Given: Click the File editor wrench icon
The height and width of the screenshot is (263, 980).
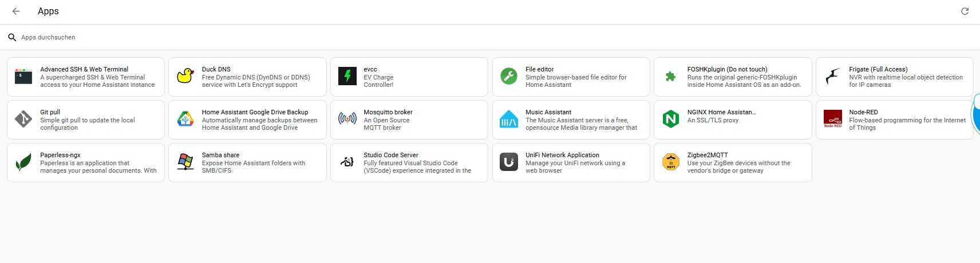Looking at the screenshot, I should tap(509, 76).
